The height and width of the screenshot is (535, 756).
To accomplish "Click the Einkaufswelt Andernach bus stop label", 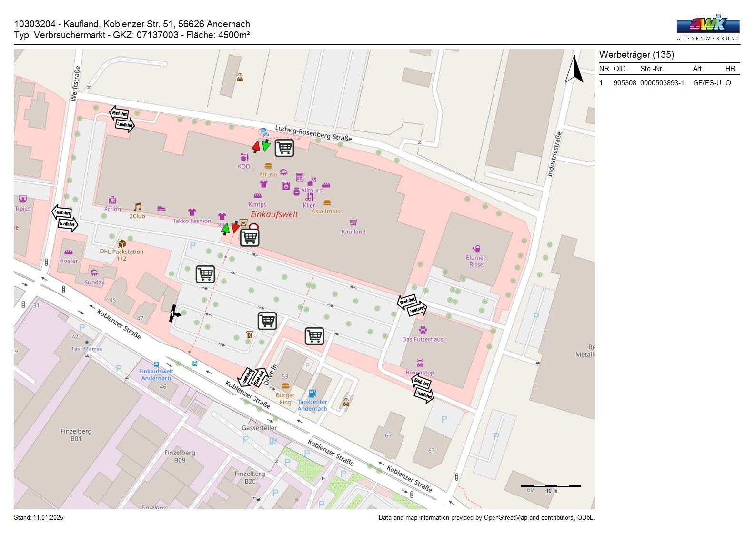I will [x=156, y=374].
